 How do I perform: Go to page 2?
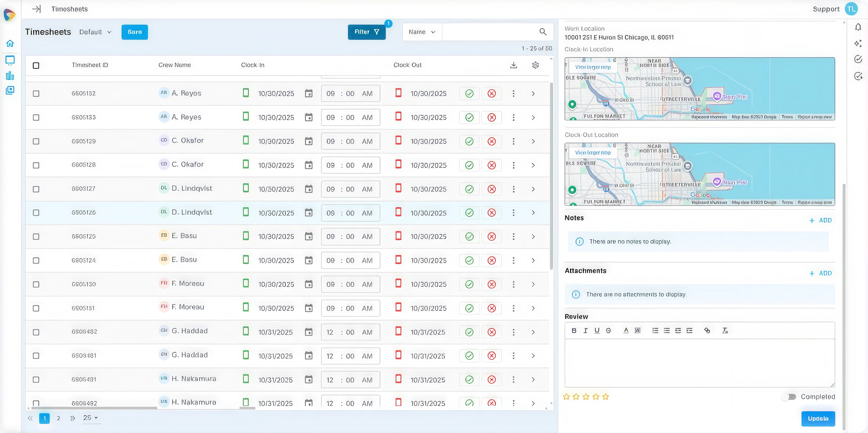point(58,418)
